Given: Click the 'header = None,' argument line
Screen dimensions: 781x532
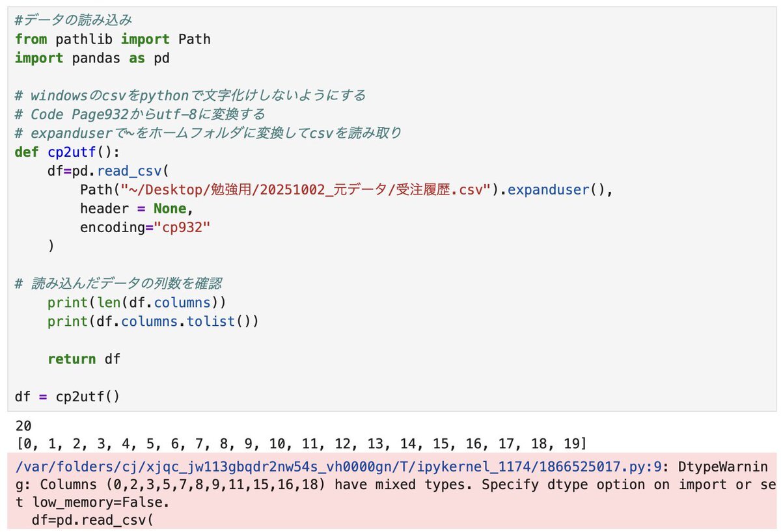Looking at the screenshot, I should coord(137,209).
